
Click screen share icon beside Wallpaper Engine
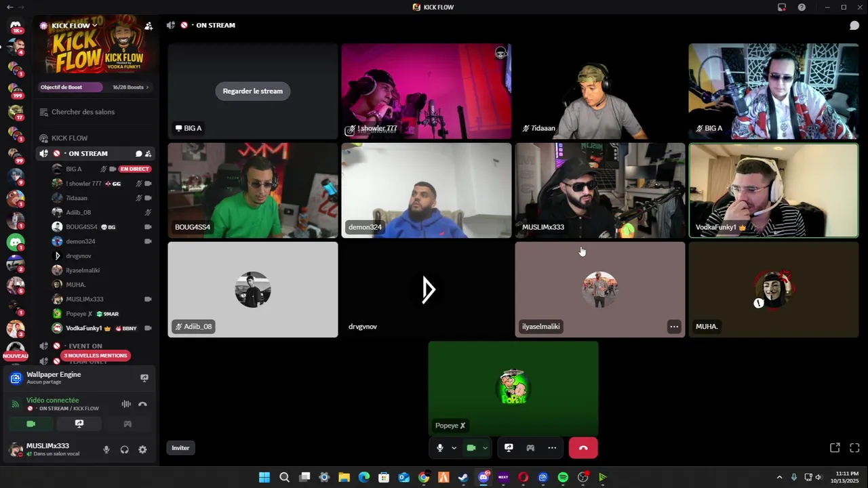144,378
